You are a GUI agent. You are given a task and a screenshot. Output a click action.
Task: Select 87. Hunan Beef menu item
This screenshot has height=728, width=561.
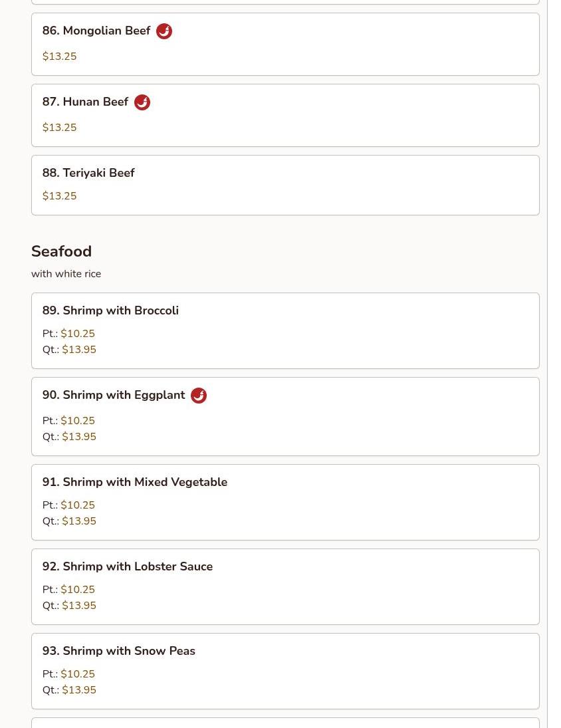tap(85, 102)
